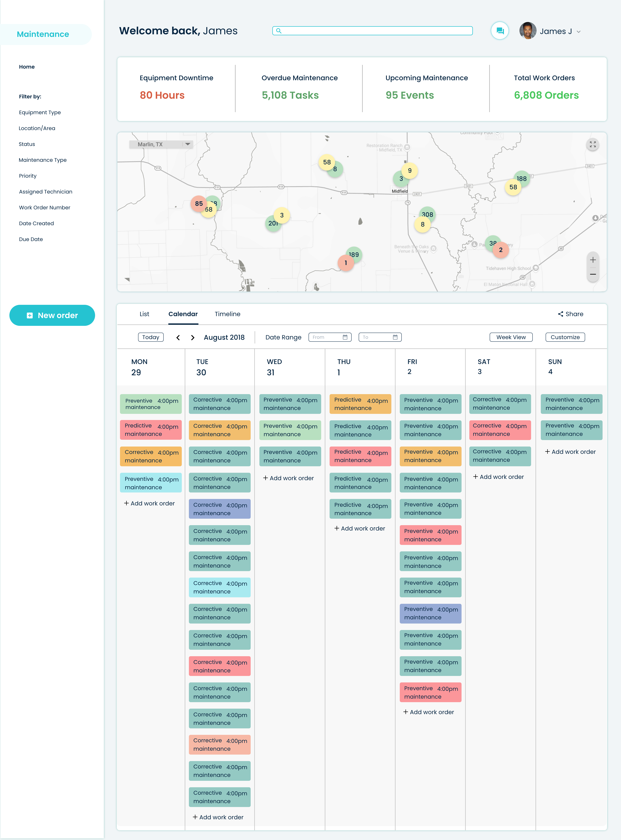The width and height of the screenshot is (621, 840).
Task: Click the search magnifier icon
Action: (278, 31)
